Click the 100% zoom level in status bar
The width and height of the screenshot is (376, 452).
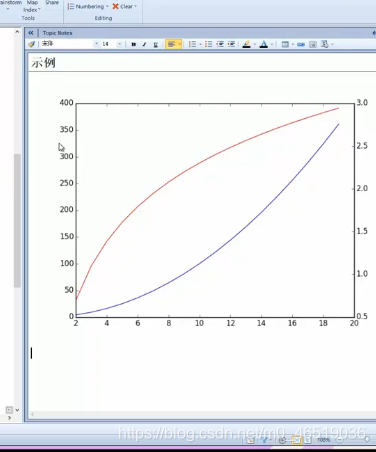[x=323, y=440]
